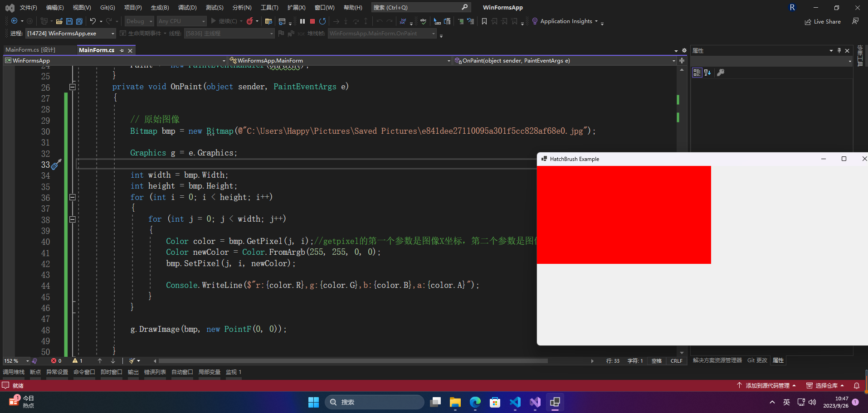The height and width of the screenshot is (413, 868).
Task: Click the Application Insights lightbulb icon
Action: 535,21
